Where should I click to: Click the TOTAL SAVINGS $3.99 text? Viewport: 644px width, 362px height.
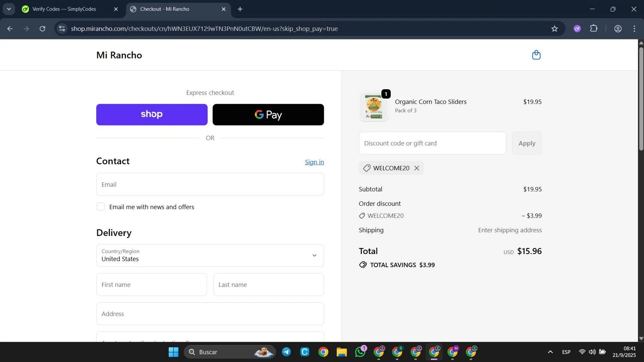402,265
